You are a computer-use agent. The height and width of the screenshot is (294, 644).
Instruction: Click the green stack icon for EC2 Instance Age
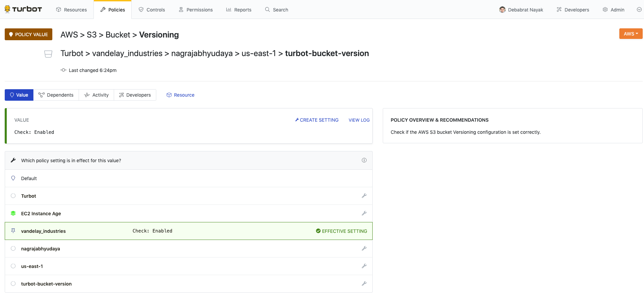coord(13,213)
